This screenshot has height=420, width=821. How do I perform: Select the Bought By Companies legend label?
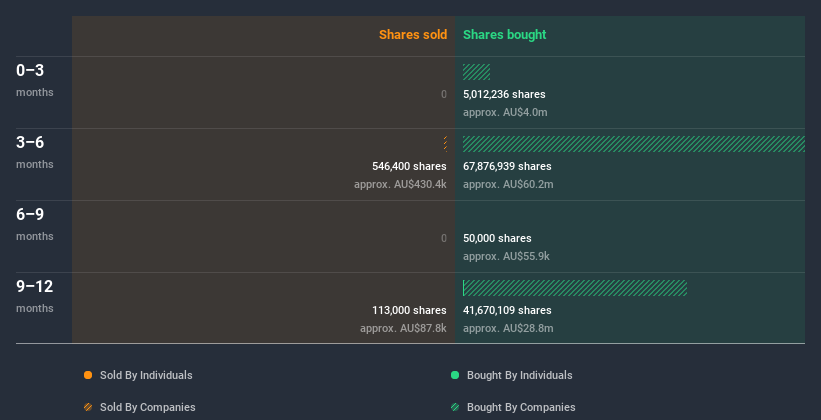[521, 407]
